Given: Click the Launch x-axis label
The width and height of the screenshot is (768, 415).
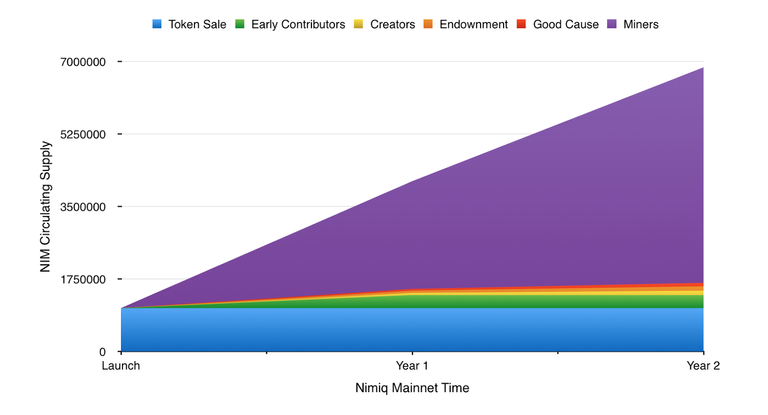Looking at the screenshot, I should pyautogui.click(x=121, y=366).
